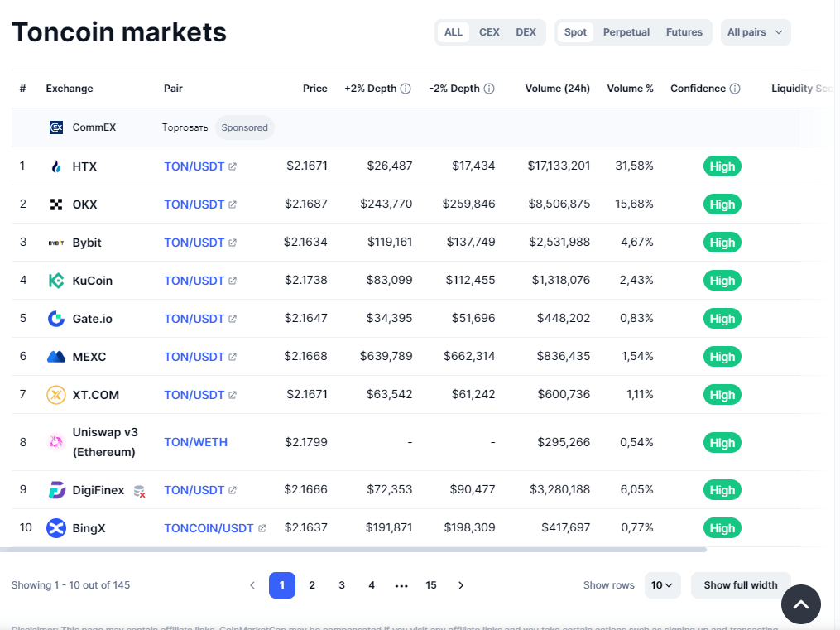Click the OKX exchange logo icon
The width and height of the screenshot is (840, 630).
[x=56, y=204]
